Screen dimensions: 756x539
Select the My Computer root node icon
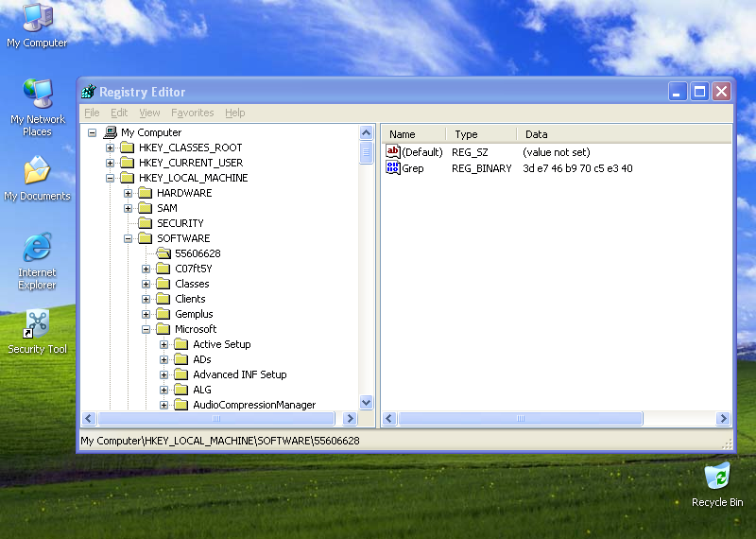pyautogui.click(x=111, y=132)
